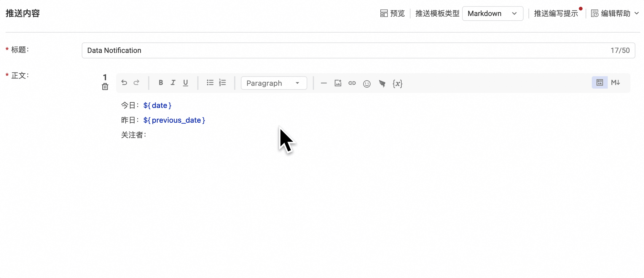Image resolution: width=644 pixels, height=278 pixels.
Task: Open the emoji picker
Action: pos(367,83)
